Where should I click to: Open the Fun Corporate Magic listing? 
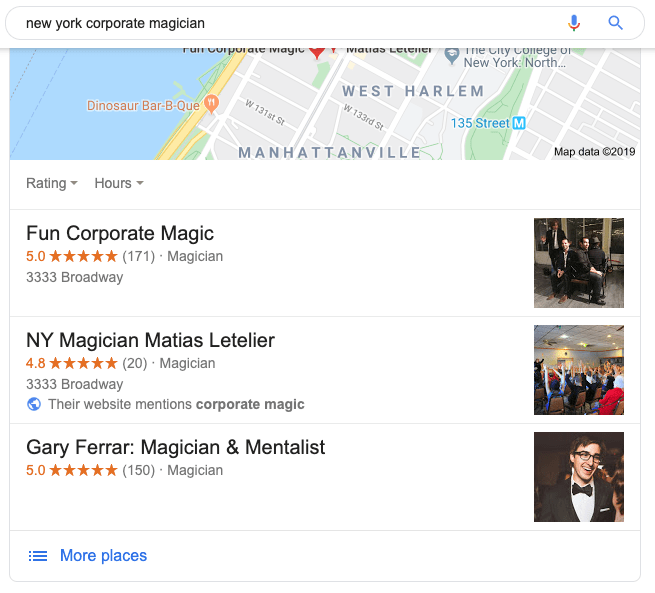(x=120, y=233)
